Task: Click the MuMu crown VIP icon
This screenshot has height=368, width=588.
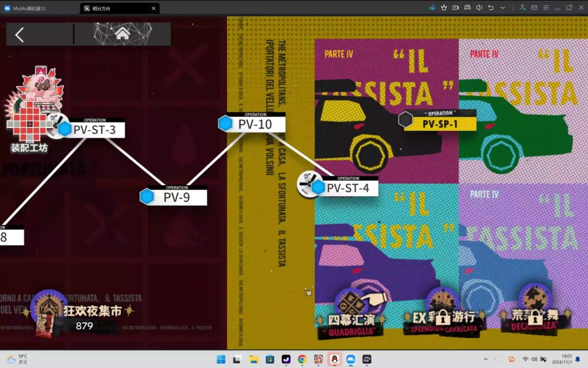Action: point(444,8)
